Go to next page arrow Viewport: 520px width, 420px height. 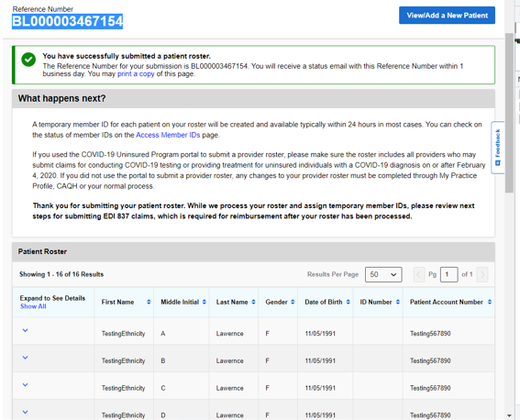click(x=482, y=274)
